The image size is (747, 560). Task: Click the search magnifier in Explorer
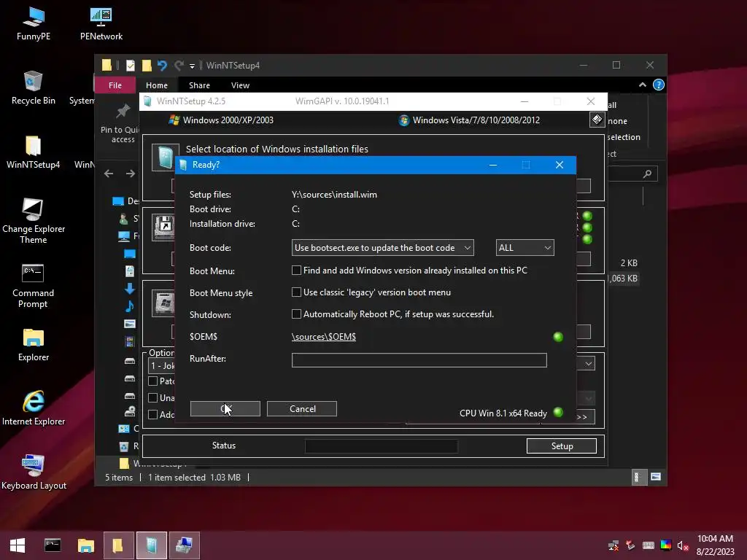(x=647, y=174)
